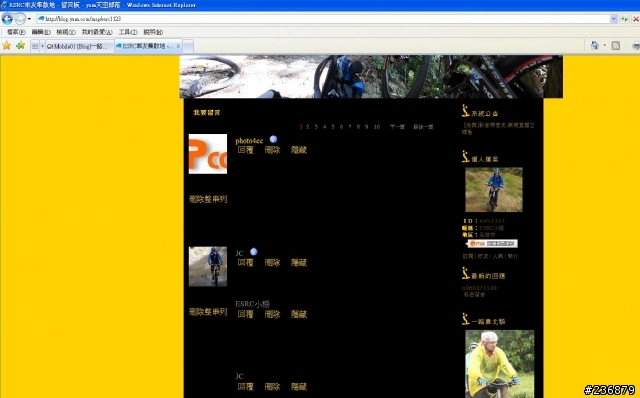Click the green Refresh page icon
Screen dimensions: 640x398
[624, 19]
